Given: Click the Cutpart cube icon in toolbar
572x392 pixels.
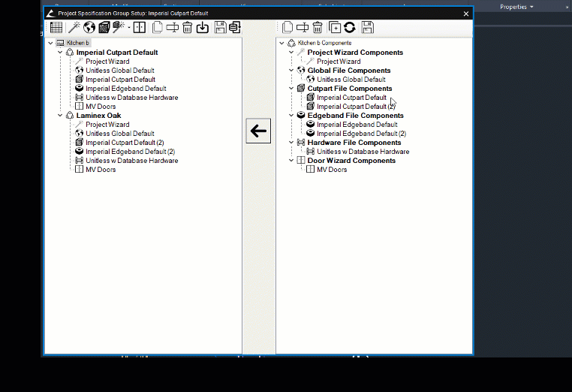Looking at the screenshot, I should point(104,28).
